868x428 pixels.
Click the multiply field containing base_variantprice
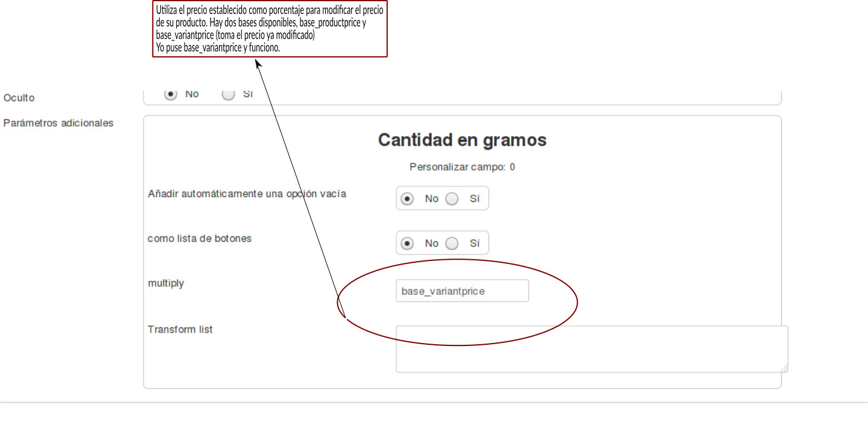coord(462,291)
